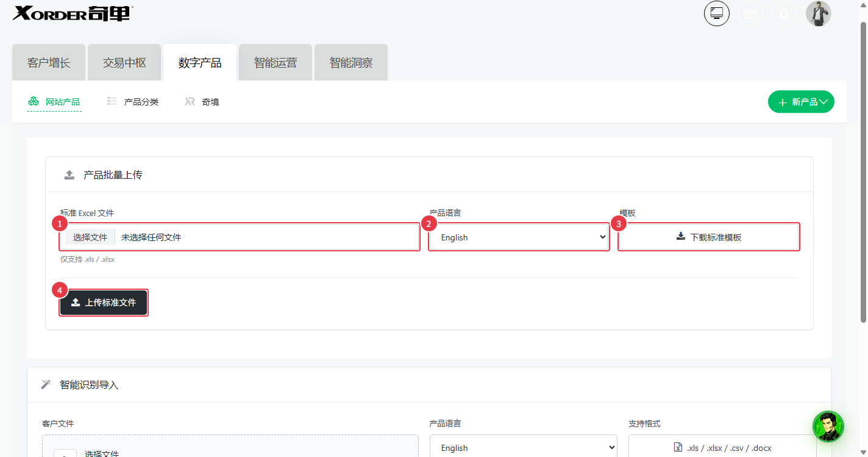Open the monitor display icon in header
This screenshot has height=457, width=868.
pyautogui.click(x=717, y=13)
